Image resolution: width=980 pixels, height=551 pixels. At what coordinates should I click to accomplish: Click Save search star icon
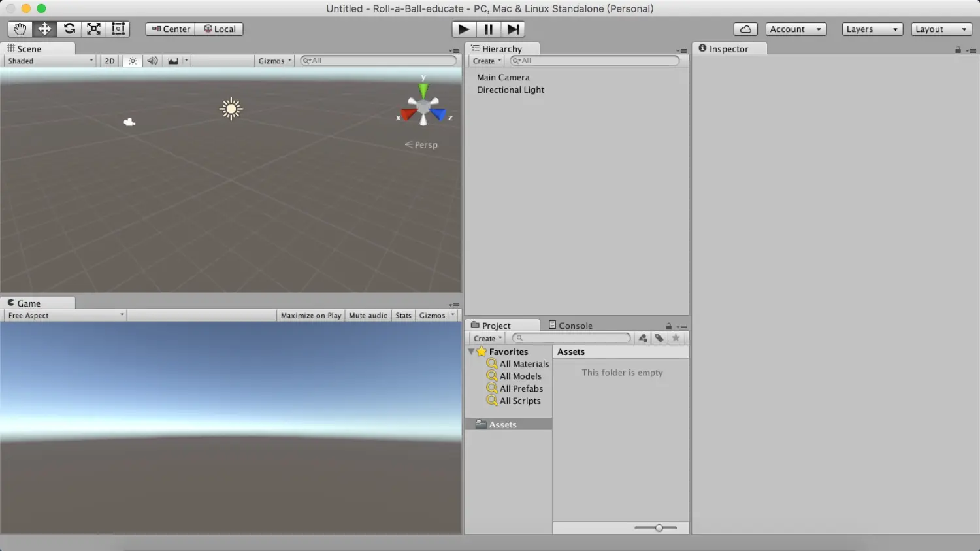[676, 338]
